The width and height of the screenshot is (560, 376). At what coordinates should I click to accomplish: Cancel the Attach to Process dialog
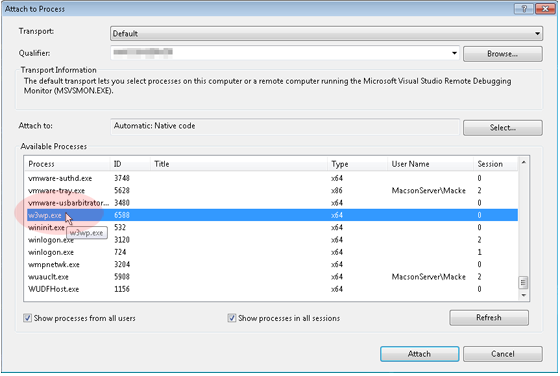[x=502, y=354]
